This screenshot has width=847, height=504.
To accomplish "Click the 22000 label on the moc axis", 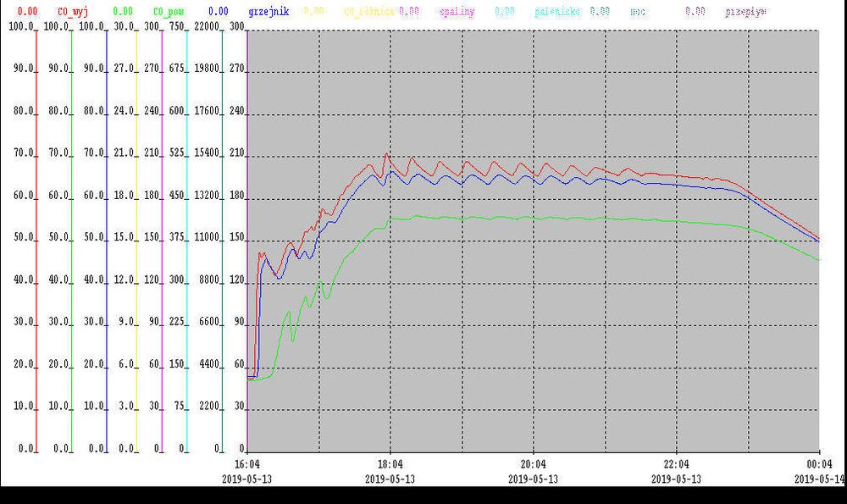I will 206,27.
